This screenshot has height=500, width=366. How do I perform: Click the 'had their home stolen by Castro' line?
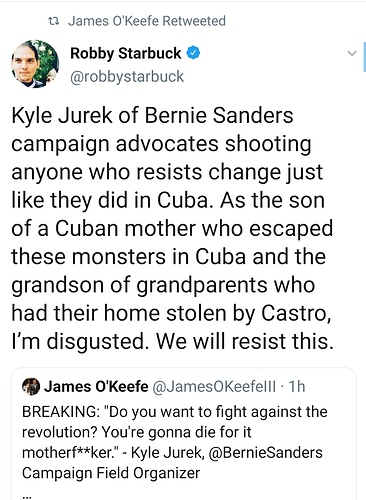(171, 314)
